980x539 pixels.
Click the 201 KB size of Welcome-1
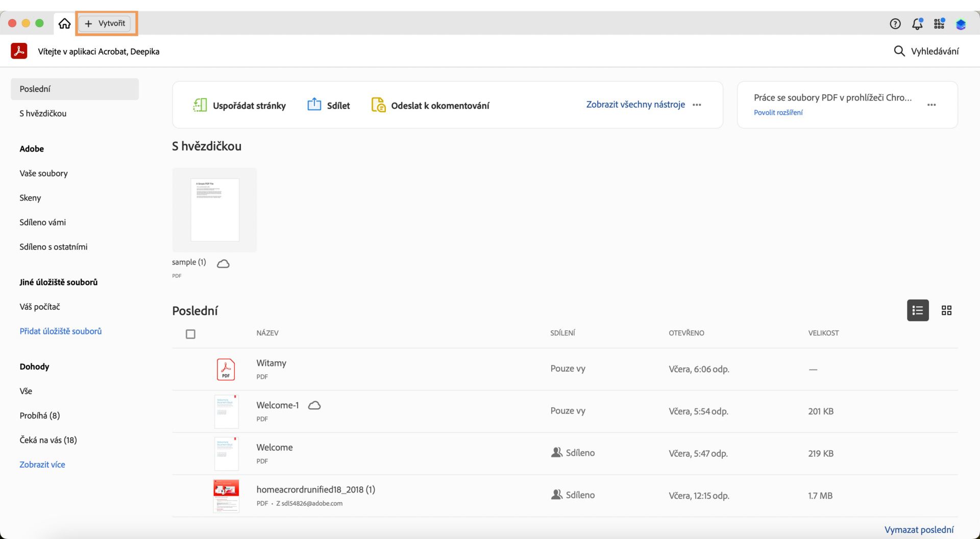click(821, 411)
